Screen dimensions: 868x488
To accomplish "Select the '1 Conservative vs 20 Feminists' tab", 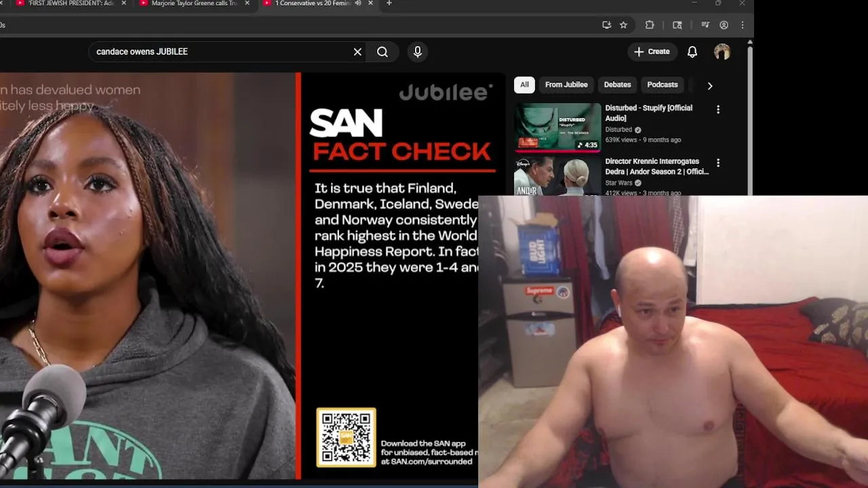I will click(312, 3).
